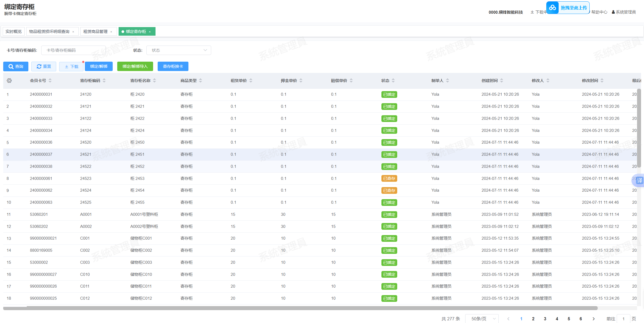The image size is (644, 323).
Task: Click the blue translate floating icon
Action: point(639,180)
